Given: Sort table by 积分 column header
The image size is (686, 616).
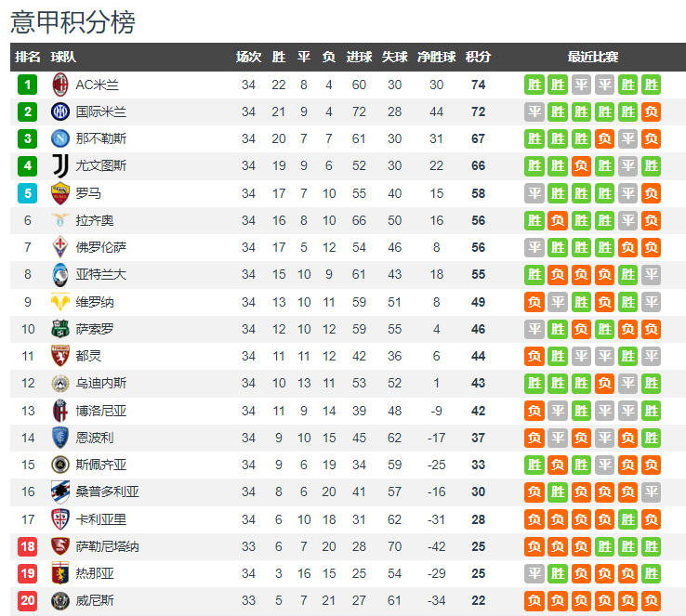Looking at the screenshot, I should pyautogui.click(x=478, y=57).
